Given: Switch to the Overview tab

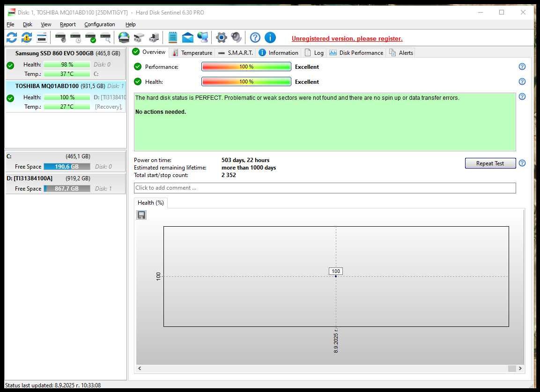Looking at the screenshot, I should pos(149,52).
